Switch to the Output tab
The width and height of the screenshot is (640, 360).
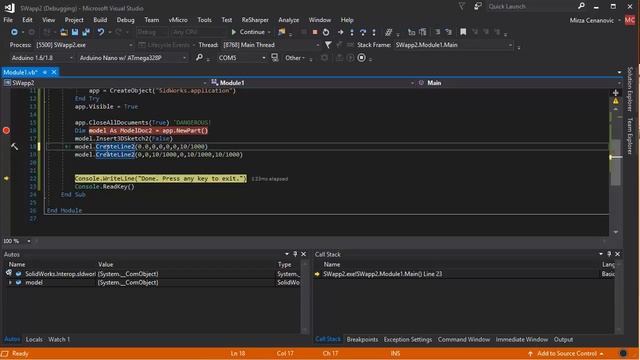pos(563,339)
